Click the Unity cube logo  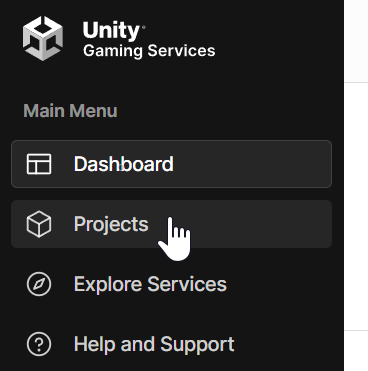(43, 38)
